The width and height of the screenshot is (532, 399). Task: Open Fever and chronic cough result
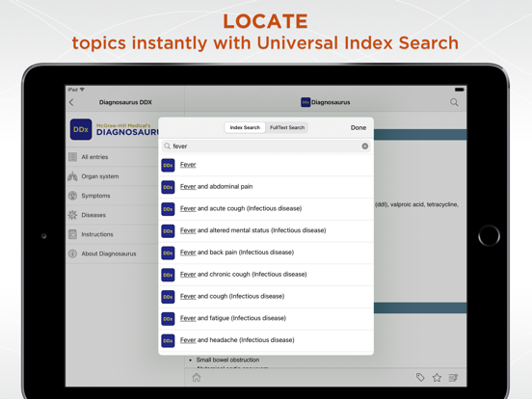pos(266,275)
